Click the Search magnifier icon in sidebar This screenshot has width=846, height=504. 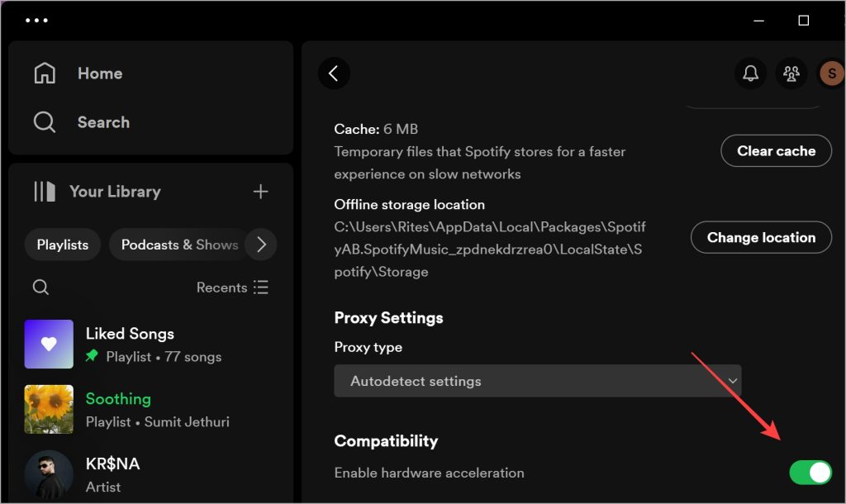[x=45, y=122]
